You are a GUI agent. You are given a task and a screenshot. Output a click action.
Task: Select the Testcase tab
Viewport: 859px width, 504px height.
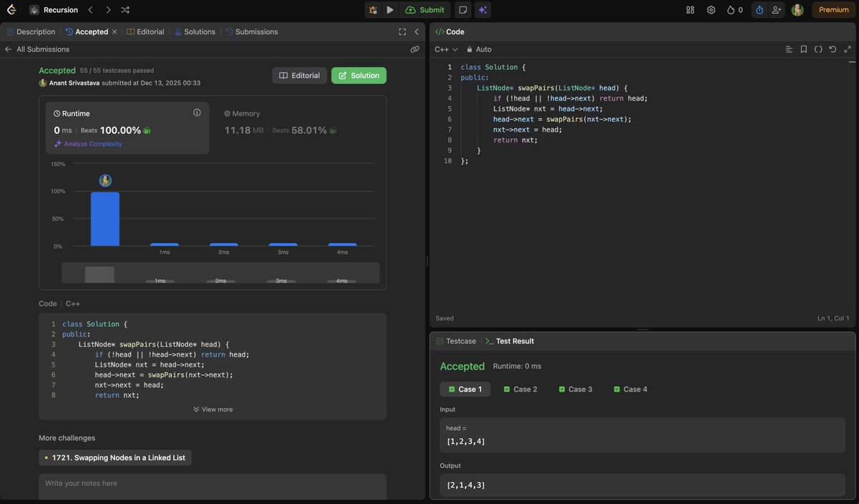pyautogui.click(x=456, y=341)
